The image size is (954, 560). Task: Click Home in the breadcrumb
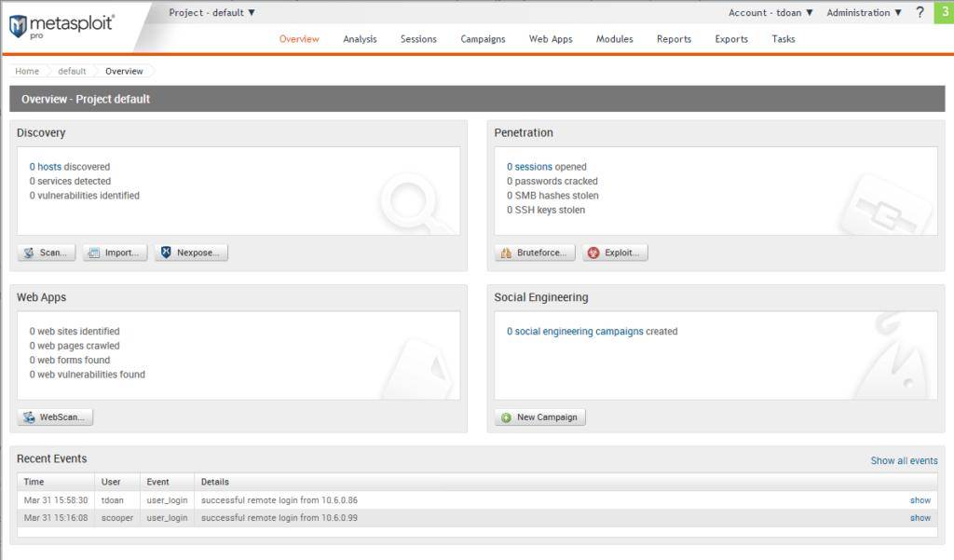click(x=27, y=72)
